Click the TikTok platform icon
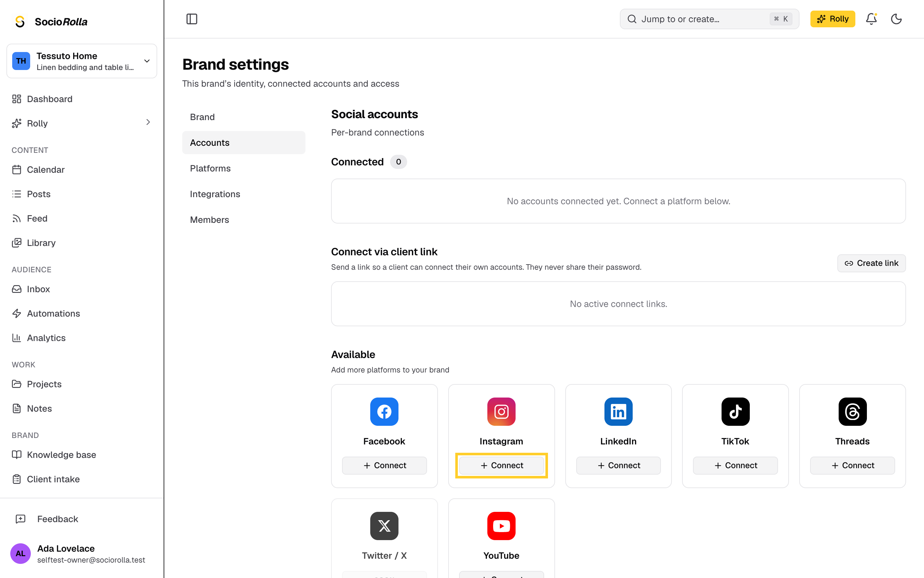 point(735,412)
